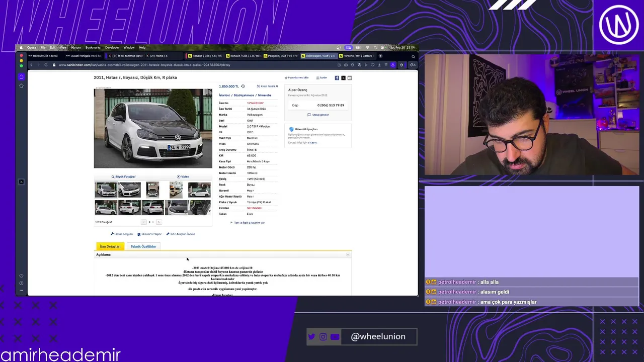The image size is (644, 362).
Task: Open the tab search magnifier icon
Action: (x=413, y=56)
